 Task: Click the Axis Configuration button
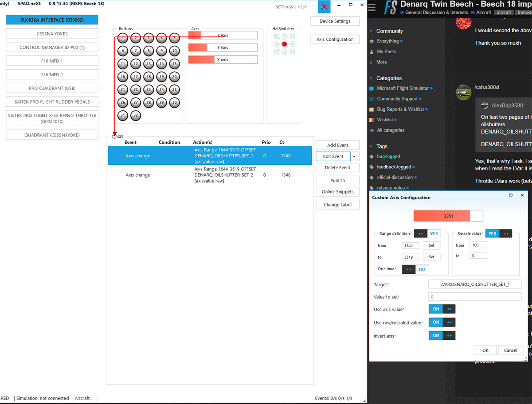pos(335,39)
